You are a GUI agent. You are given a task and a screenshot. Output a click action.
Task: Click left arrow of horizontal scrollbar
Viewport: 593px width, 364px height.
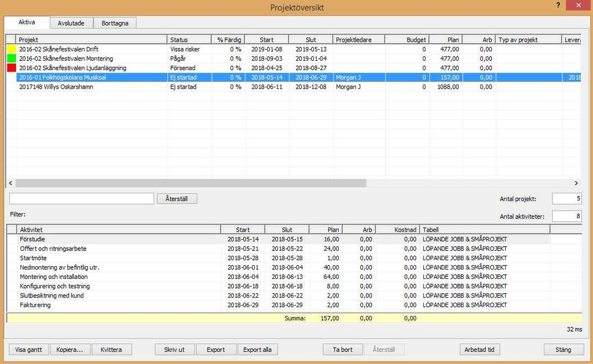pos(10,183)
